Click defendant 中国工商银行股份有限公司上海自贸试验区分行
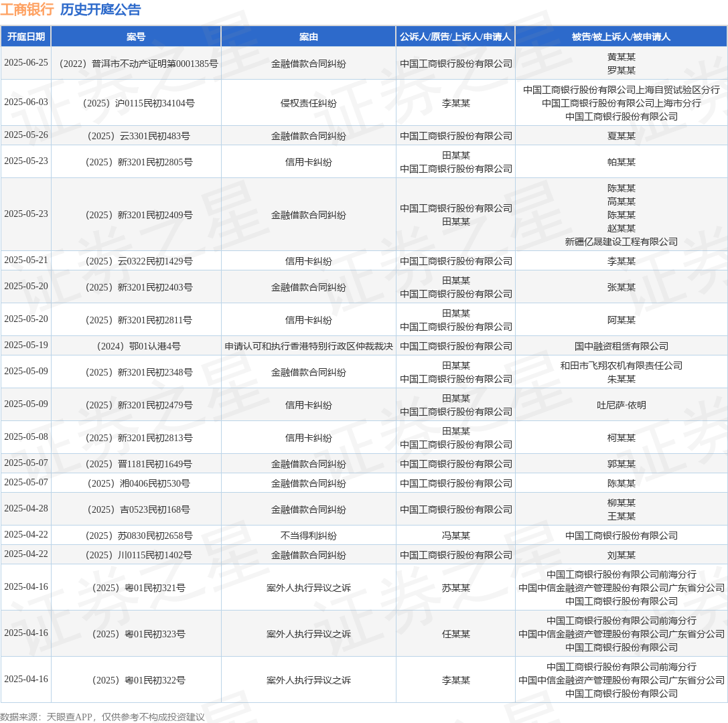This screenshot has width=728, height=723. 622,90
